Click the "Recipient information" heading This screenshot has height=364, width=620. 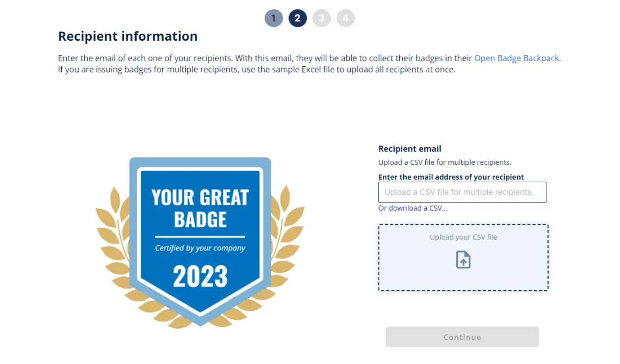coord(128,36)
